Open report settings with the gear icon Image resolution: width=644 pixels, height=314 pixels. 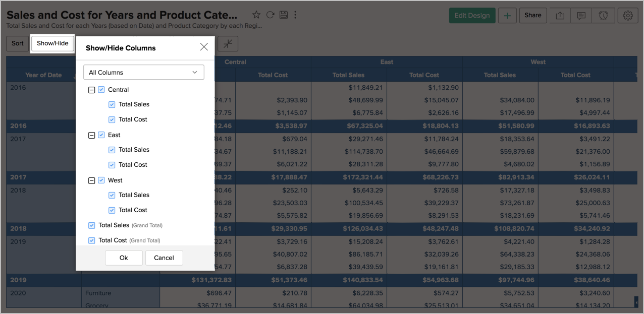[x=627, y=15]
